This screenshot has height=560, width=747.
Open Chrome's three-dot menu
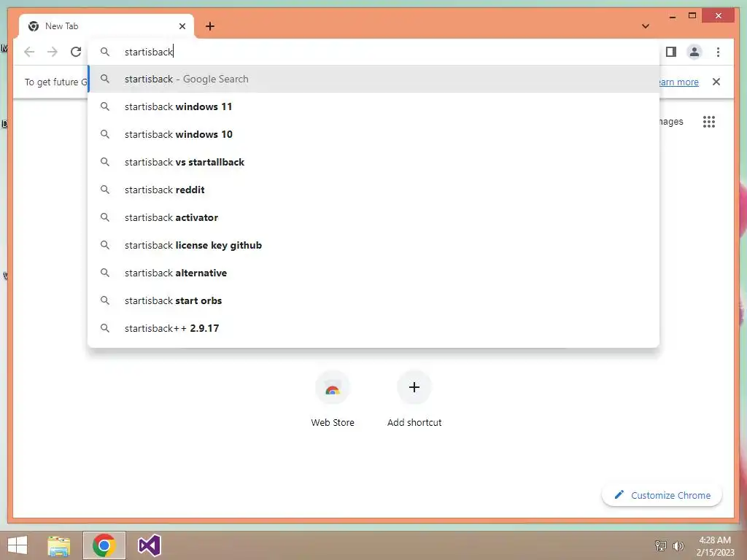[718, 52]
